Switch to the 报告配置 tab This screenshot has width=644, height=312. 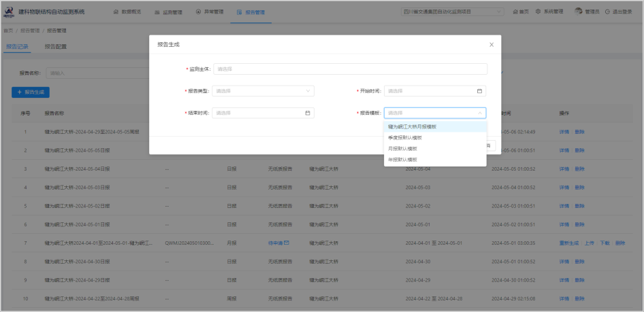55,47
